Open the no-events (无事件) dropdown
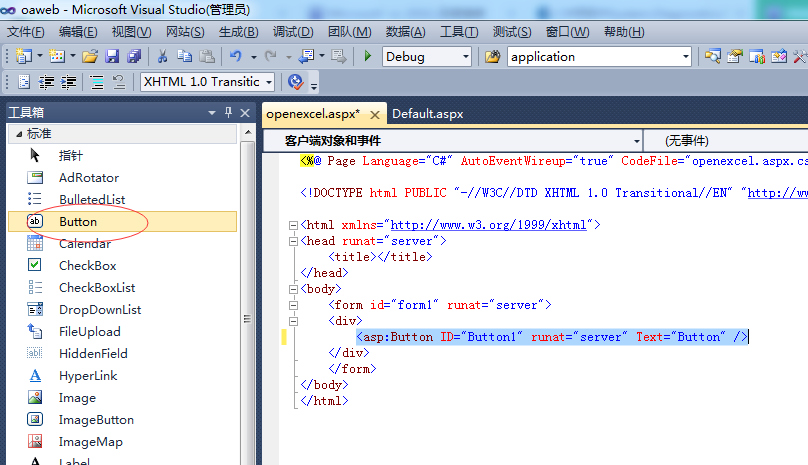808x465 pixels. tap(726, 141)
